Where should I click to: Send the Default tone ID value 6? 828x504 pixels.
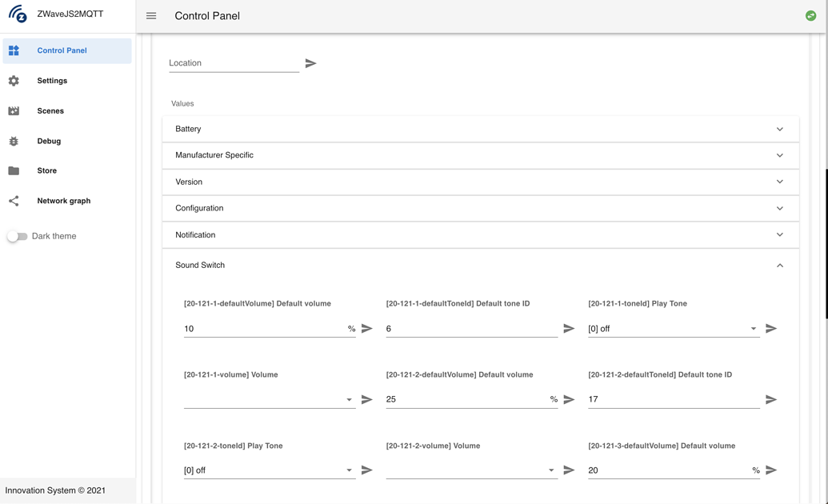(x=568, y=328)
